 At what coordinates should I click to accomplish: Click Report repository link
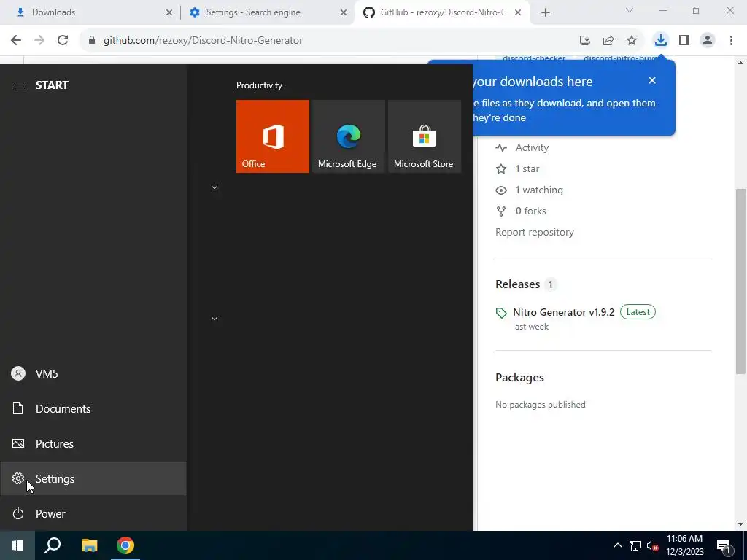(535, 233)
